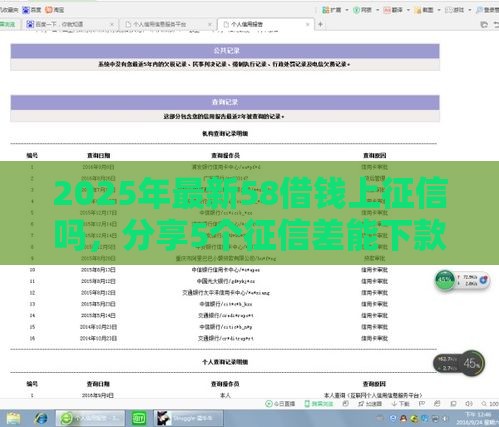499x427 pixels.
Task: Open QQ penguin icon in system tray
Action: coord(403,418)
